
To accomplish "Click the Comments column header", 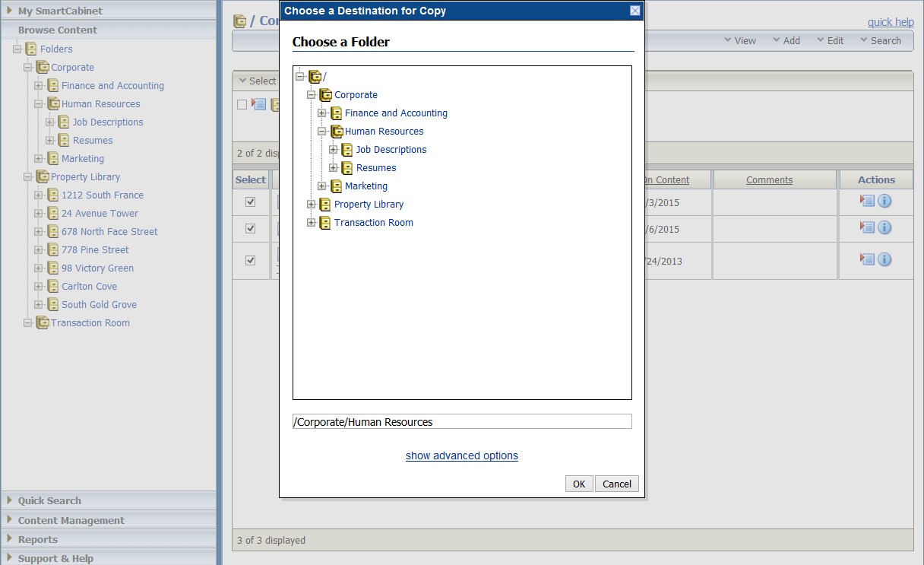I will point(769,179).
